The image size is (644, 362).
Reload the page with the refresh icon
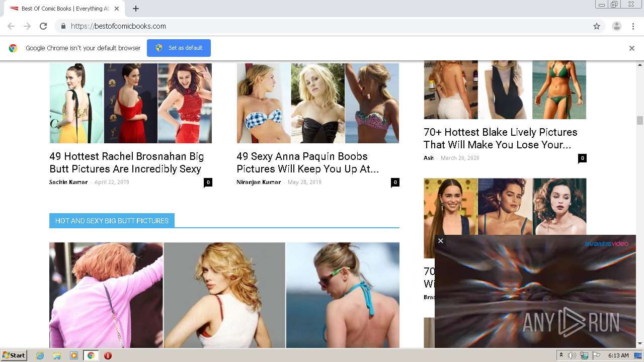tap(43, 26)
